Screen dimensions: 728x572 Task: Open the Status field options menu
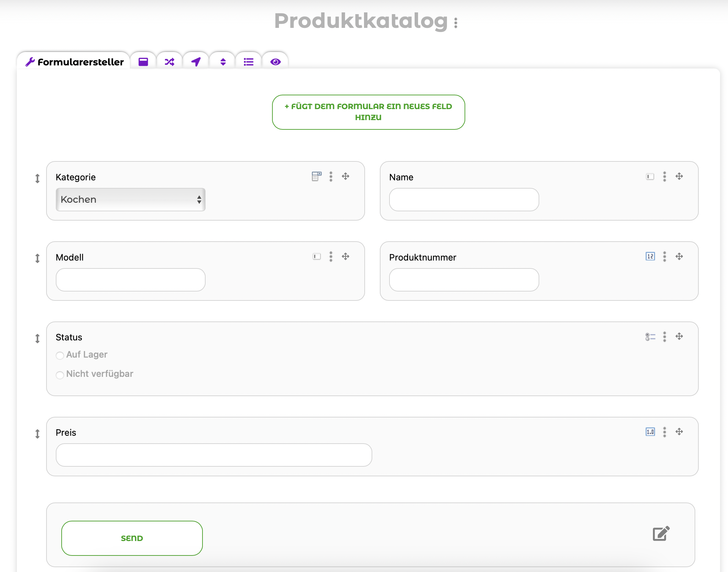click(x=665, y=337)
